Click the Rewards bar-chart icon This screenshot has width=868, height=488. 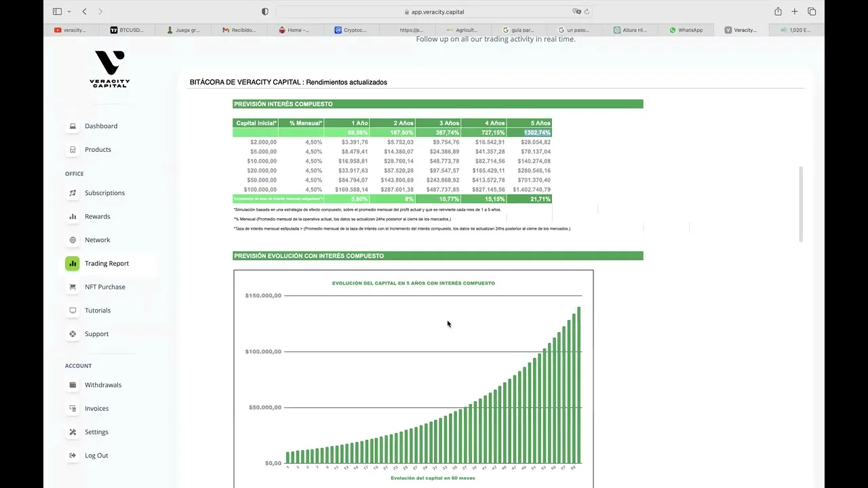tap(73, 217)
